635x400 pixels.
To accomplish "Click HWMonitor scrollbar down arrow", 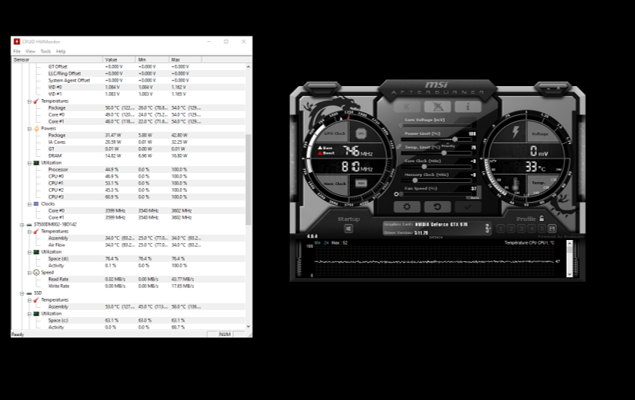I will coord(248,327).
